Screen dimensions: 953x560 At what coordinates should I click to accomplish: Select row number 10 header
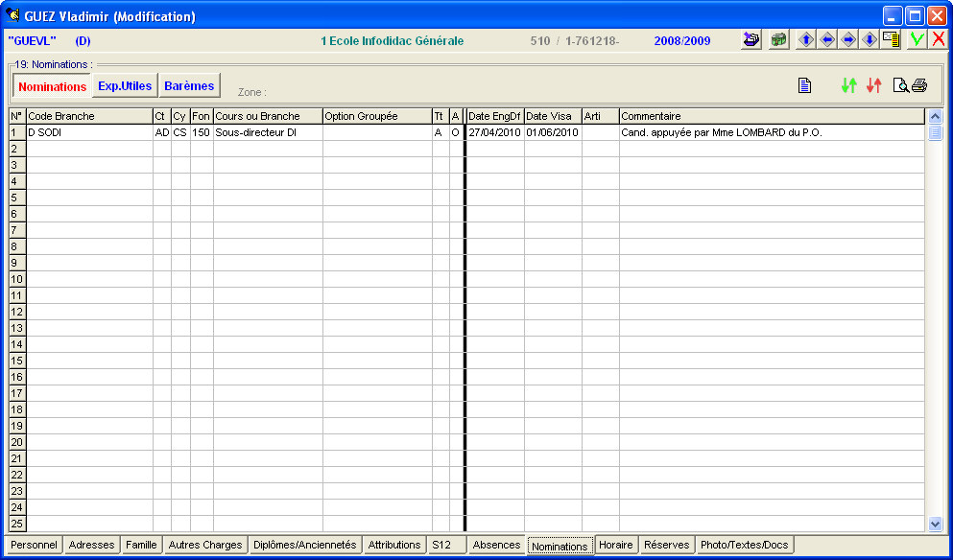[x=17, y=279]
